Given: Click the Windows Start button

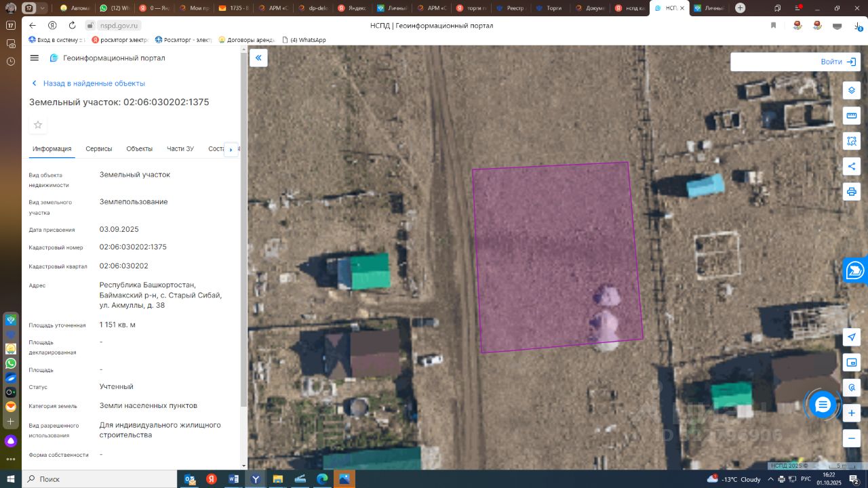Looking at the screenshot, I should (x=10, y=479).
